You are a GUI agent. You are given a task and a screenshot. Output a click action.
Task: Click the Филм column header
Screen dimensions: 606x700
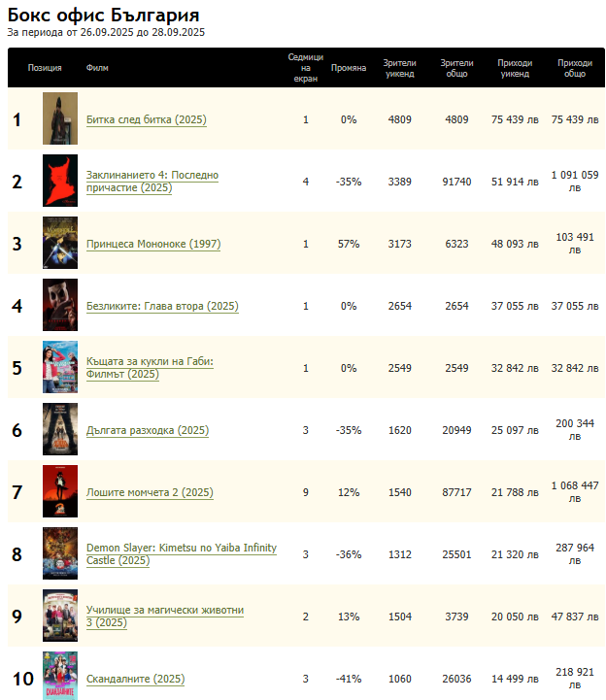point(97,68)
